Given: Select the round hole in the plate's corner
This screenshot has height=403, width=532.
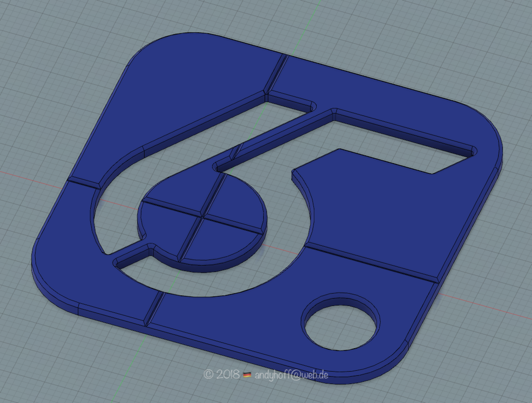Looking at the screenshot, I should [341, 322].
